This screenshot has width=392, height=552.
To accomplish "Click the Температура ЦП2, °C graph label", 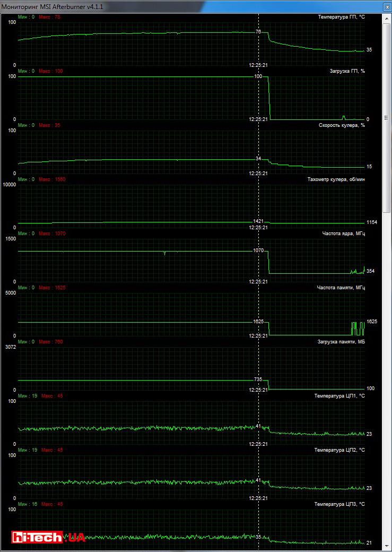I will tap(339, 450).
